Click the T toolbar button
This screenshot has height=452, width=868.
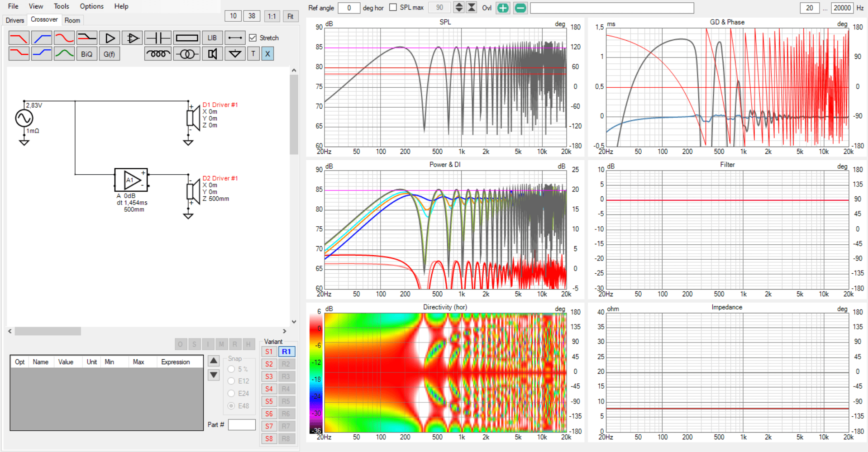(x=253, y=54)
